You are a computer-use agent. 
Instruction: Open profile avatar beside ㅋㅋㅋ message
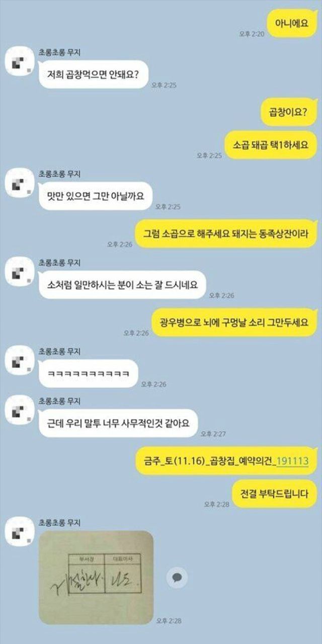(x=19, y=360)
